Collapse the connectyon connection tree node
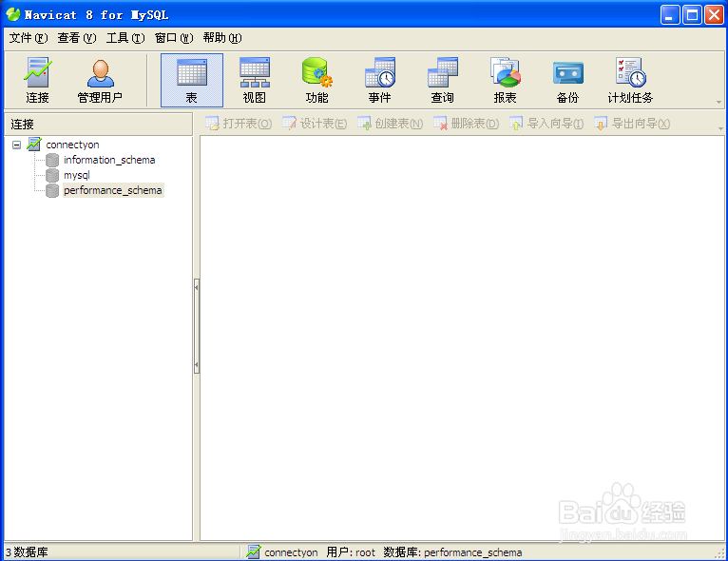 [17, 145]
